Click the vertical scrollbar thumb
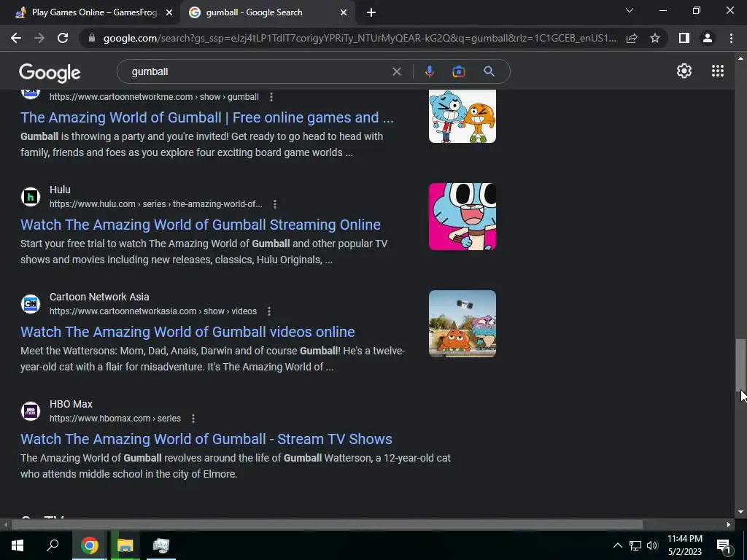The height and width of the screenshot is (560, 747). 740,365
